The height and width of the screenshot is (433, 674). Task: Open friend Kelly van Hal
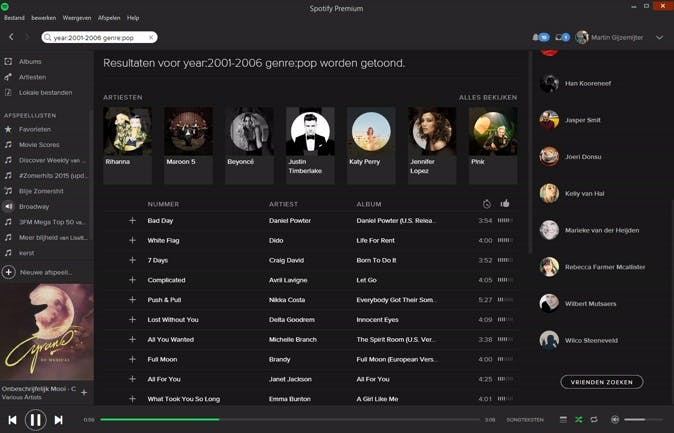573,193
